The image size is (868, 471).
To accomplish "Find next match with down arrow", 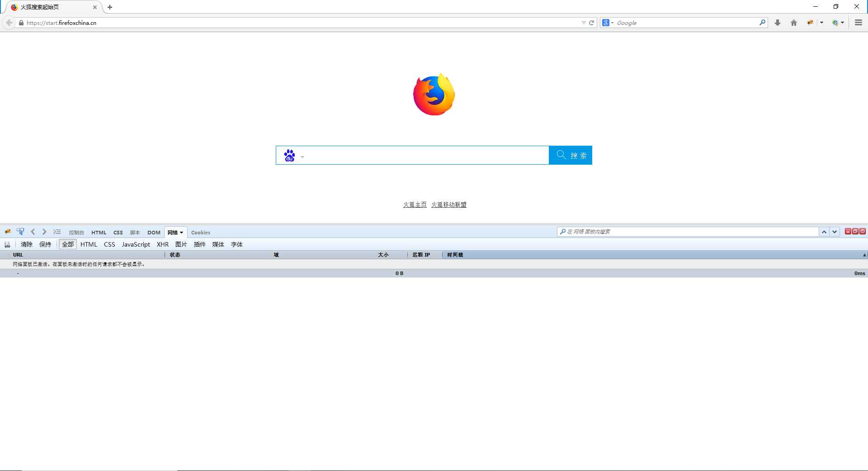I will point(835,232).
